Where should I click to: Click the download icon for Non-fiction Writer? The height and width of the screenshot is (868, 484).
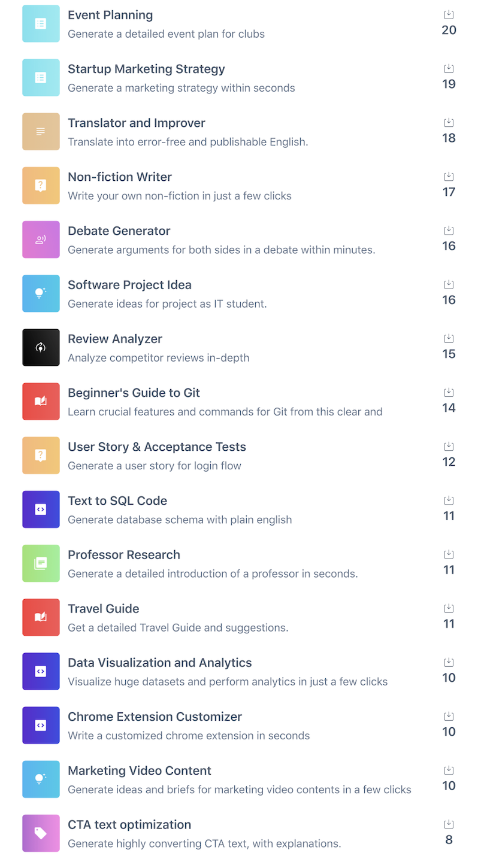(449, 176)
